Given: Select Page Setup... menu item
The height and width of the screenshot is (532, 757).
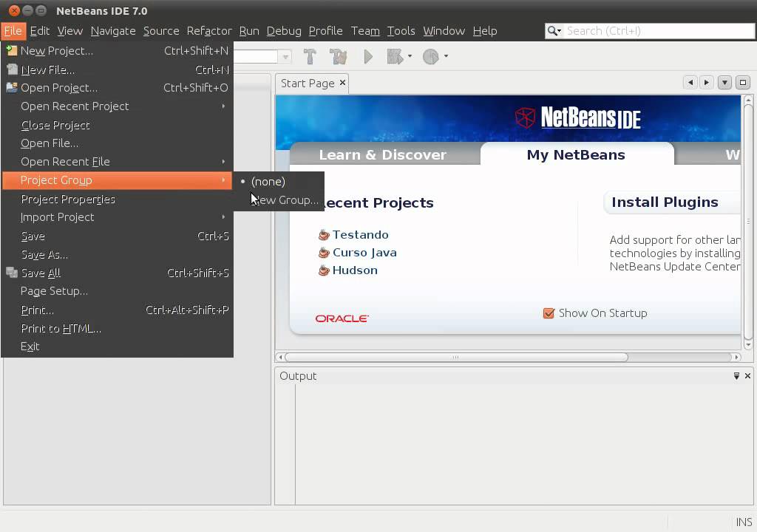Looking at the screenshot, I should (118, 291).
